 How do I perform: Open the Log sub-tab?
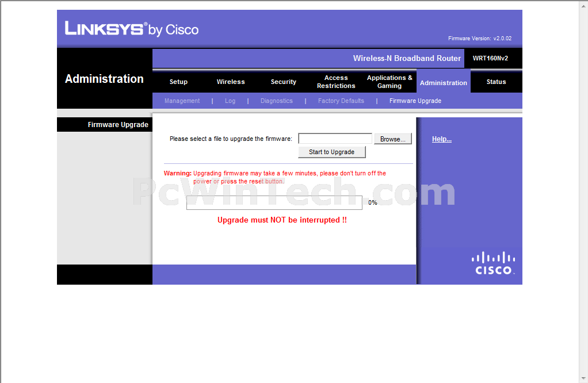click(230, 101)
